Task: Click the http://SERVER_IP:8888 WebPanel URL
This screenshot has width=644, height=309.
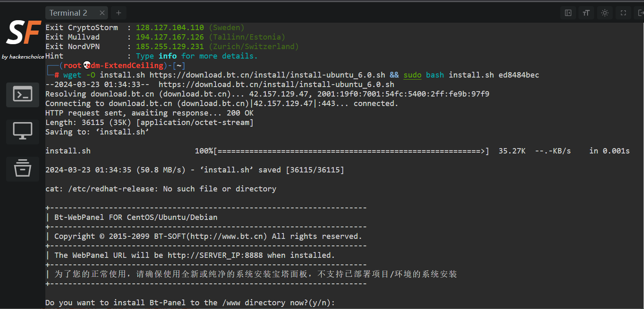Action: click(215, 255)
